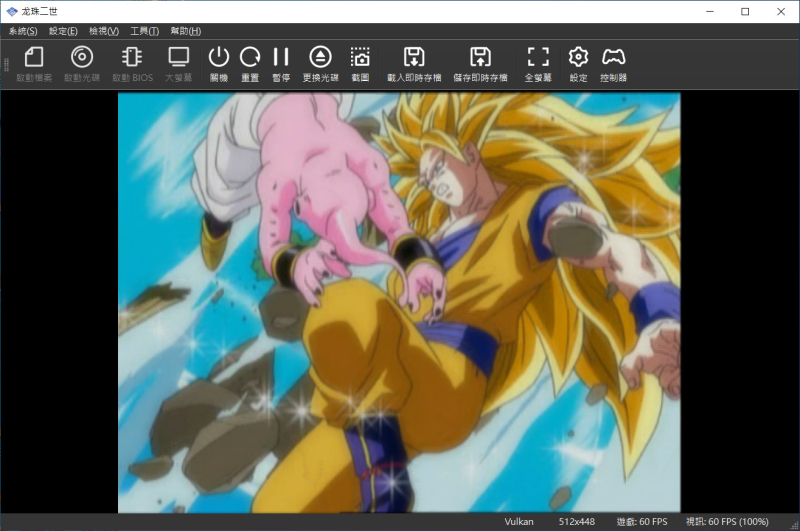Close the 龙珠二世 window

point(781,11)
